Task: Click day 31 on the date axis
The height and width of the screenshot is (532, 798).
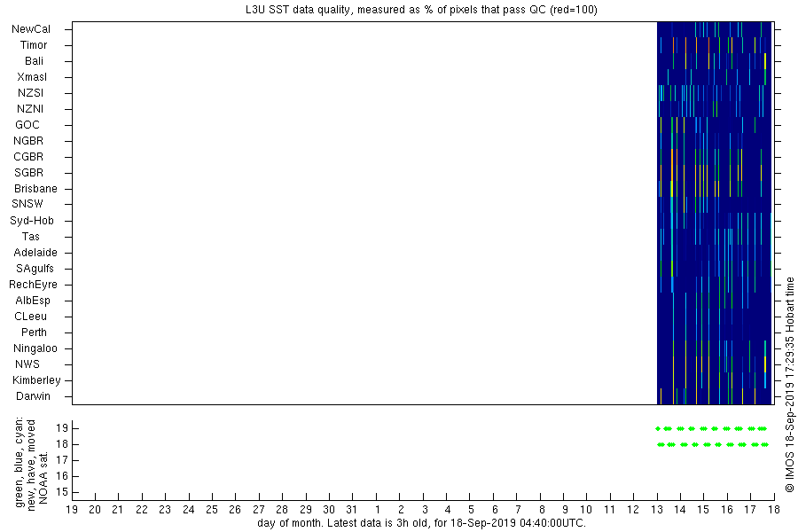Action: [x=352, y=509]
